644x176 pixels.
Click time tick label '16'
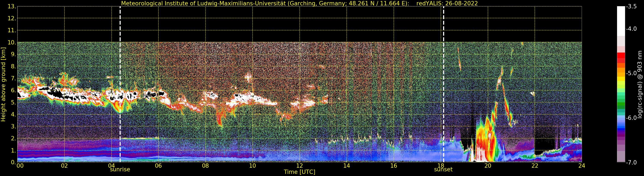click(x=394, y=166)
